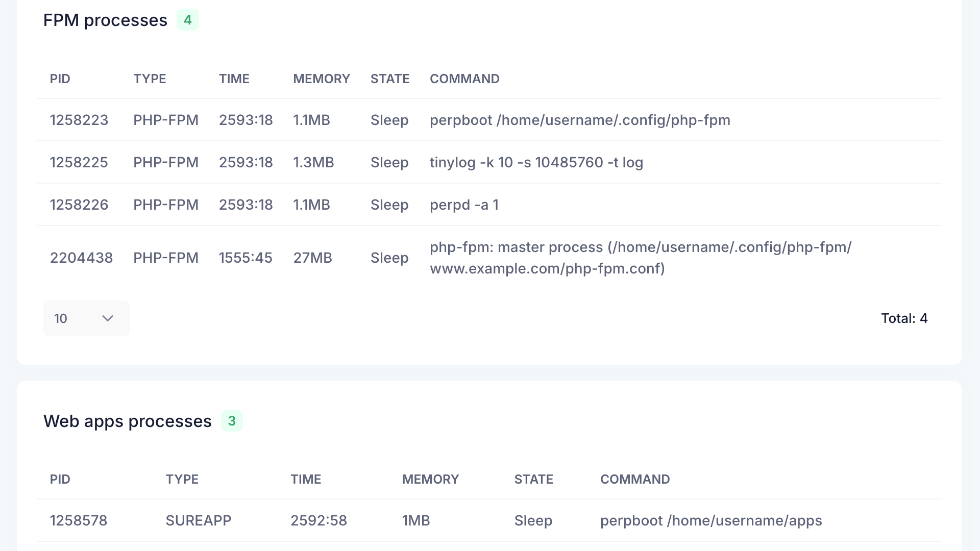This screenshot has height=551, width=980.
Task: Click the green badge showing 3 web apps
Action: [232, 421]
